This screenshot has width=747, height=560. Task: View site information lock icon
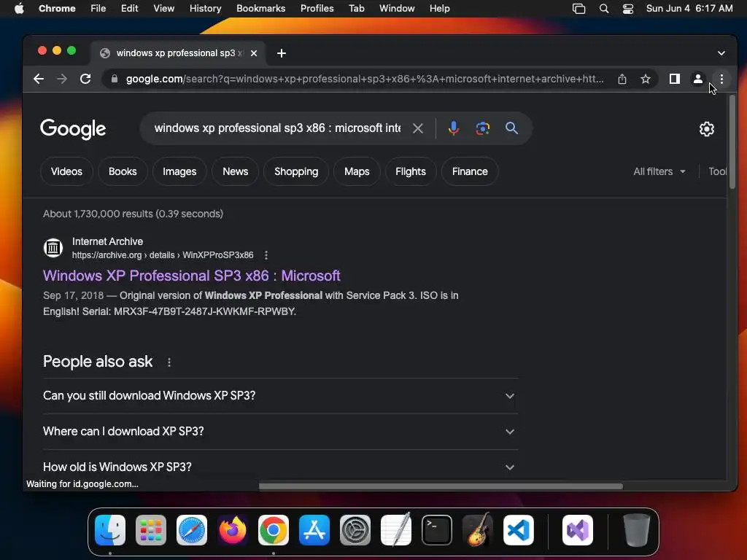(x=115, y=79)
